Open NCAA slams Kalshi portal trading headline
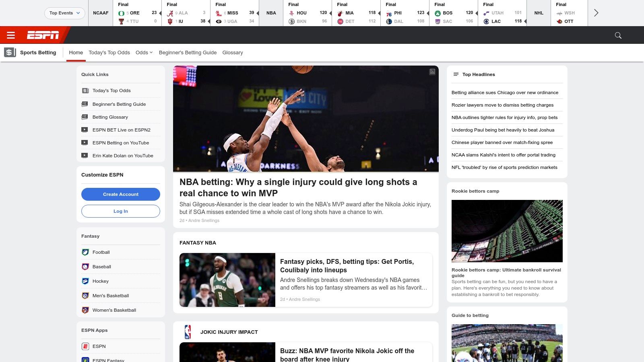 point(504,155)
